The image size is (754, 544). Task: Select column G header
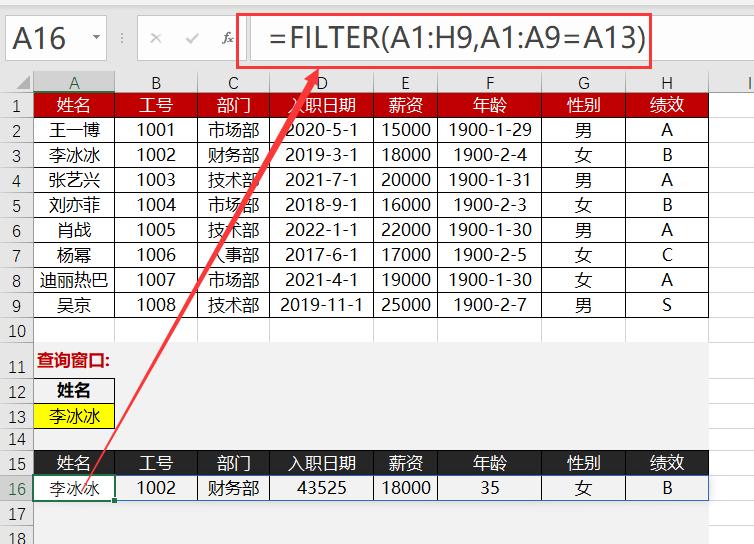[x=583, y=83]
